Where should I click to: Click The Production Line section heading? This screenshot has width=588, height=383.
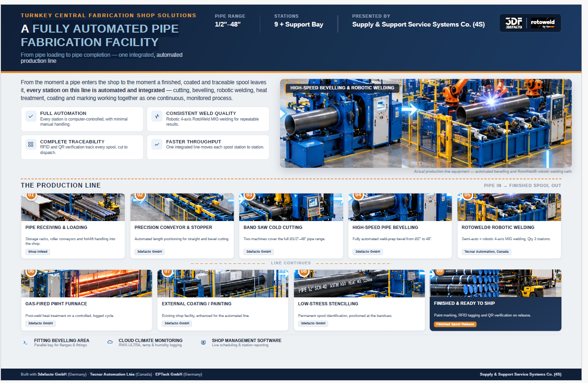[61, 185]
